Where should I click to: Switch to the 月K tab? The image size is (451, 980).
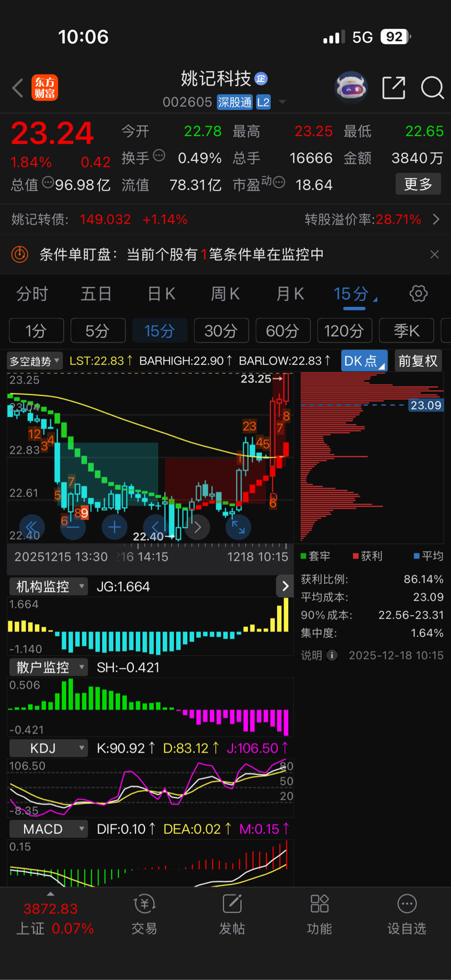[x=290, y=293]
